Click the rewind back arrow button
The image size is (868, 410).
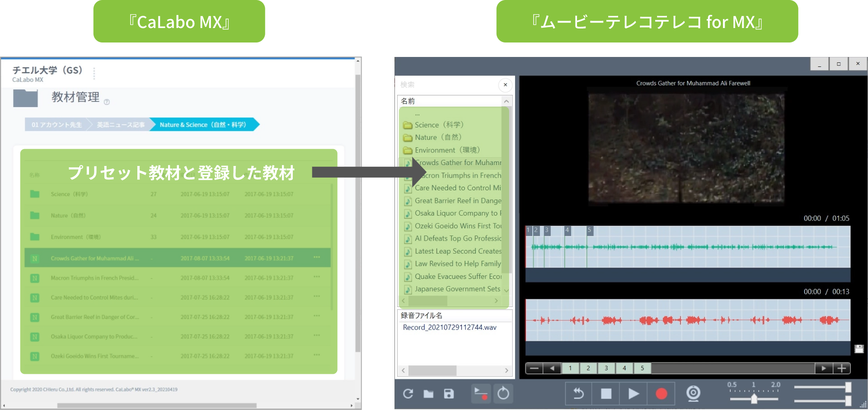click(579, 394)
